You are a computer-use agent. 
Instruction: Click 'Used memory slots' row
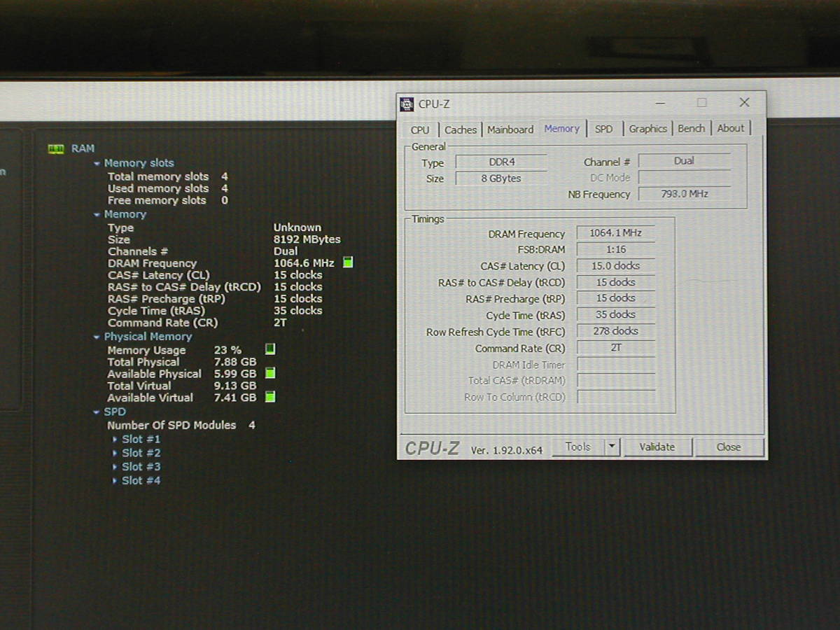pyautogui.click(x=167, y=188)
